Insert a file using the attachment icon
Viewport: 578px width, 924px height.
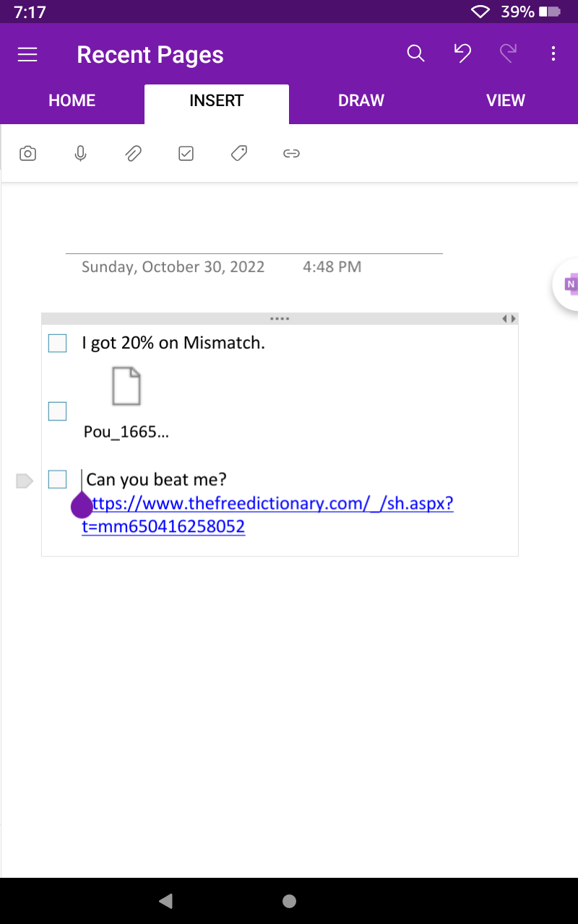tap(133, 153)
